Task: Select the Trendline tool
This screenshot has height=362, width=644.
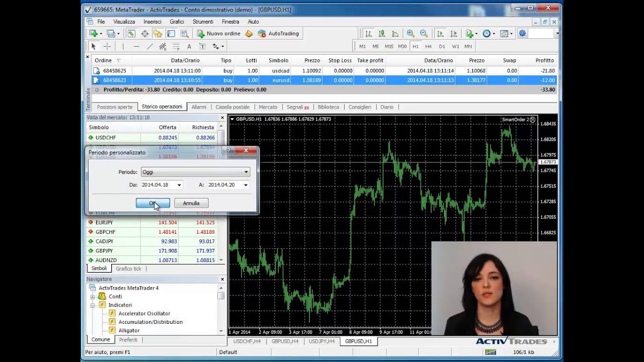Action: [149, 46]
